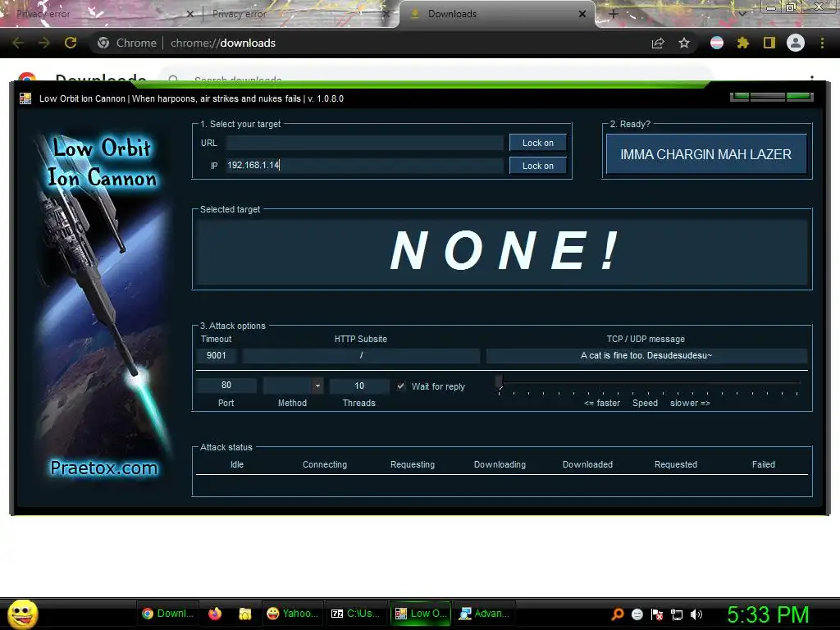Screen dimensions: 840x630
Task: Click the Downloaded status column header
Action: [587, 464]
